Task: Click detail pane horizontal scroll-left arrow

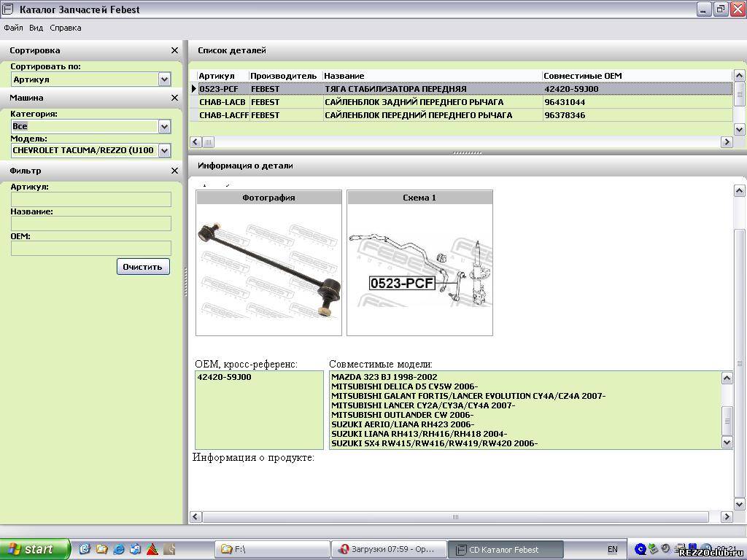Action: click(196, 517)
